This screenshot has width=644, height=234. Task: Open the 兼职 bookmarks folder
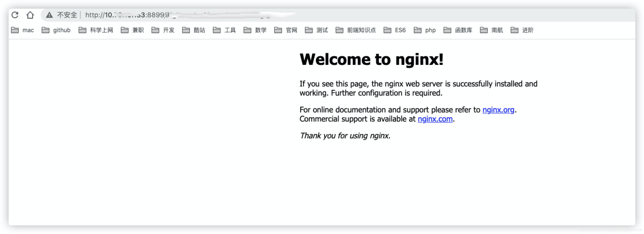point(132,30)
